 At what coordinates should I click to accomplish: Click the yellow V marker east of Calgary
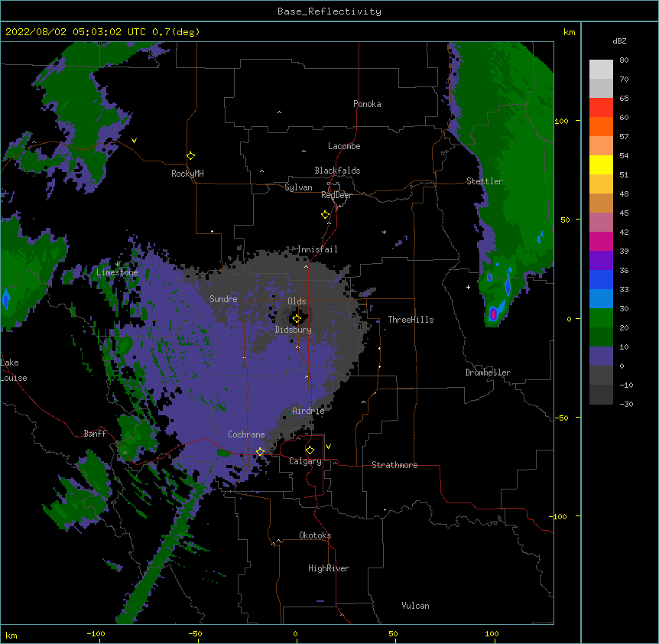(328, 447)
